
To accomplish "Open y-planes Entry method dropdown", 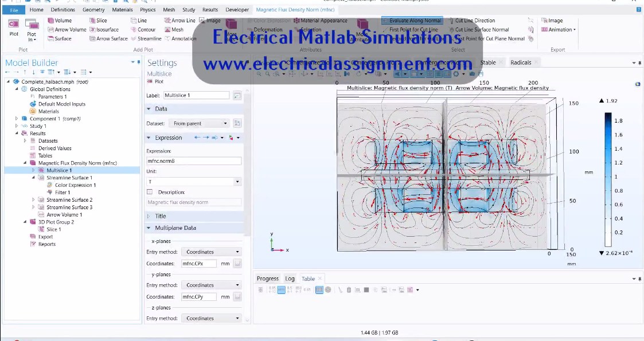I will click(211, 285).
